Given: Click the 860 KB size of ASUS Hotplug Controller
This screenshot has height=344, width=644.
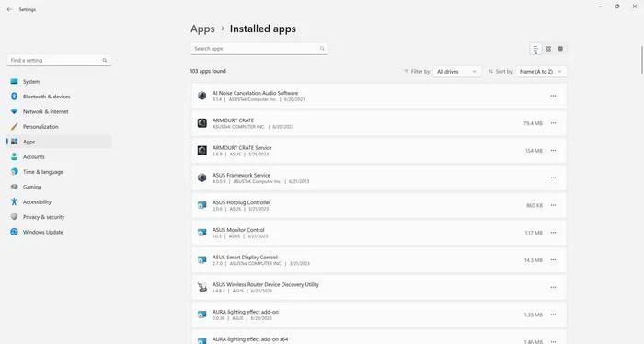Looking at the screenshot, I should click(534, 205).
